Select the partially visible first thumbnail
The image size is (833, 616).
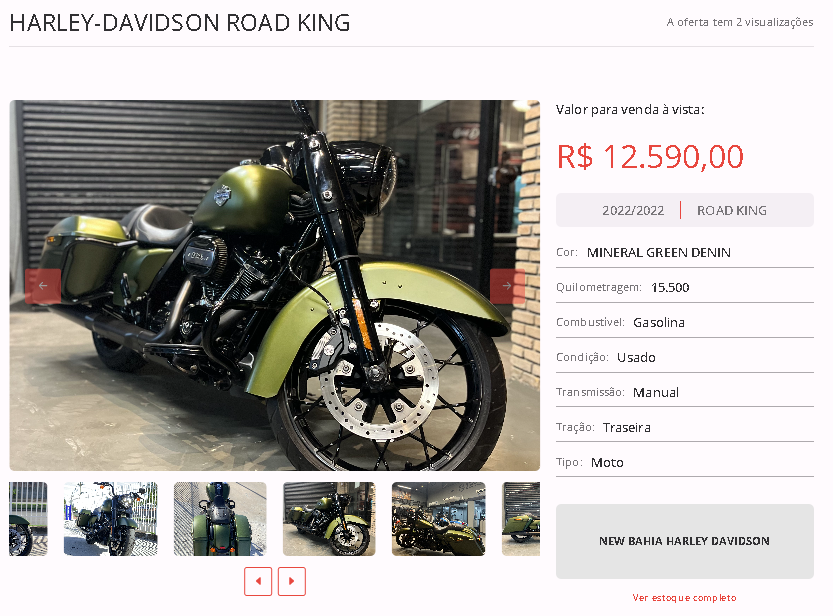(x=28, y=519)
